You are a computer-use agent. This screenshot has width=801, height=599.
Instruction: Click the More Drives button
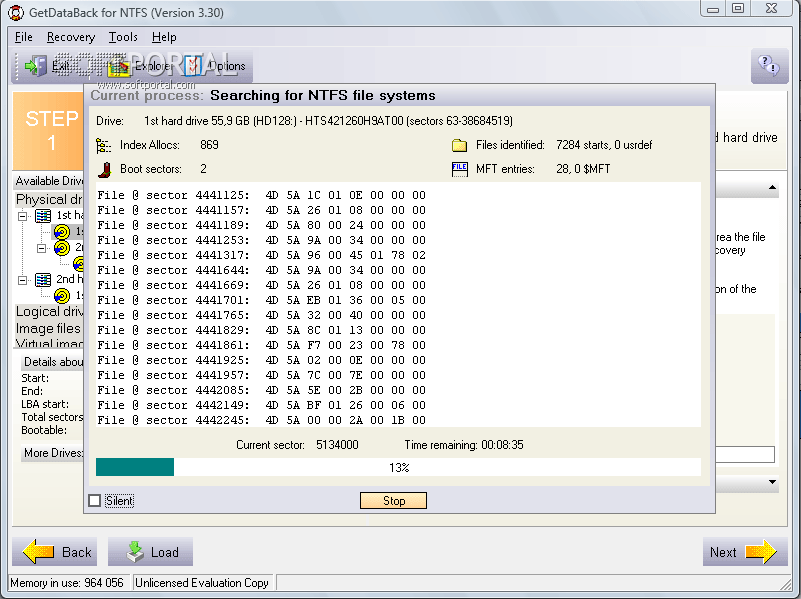[52, 453]
